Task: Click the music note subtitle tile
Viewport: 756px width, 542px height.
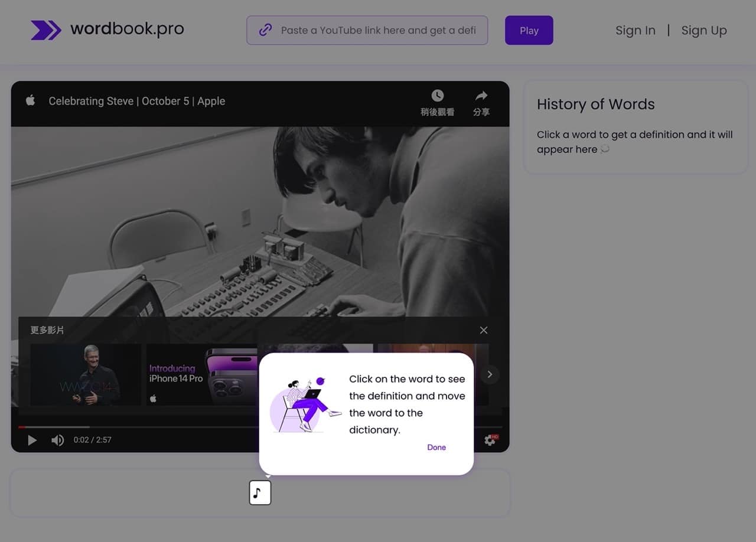Action: coord(260,492)
